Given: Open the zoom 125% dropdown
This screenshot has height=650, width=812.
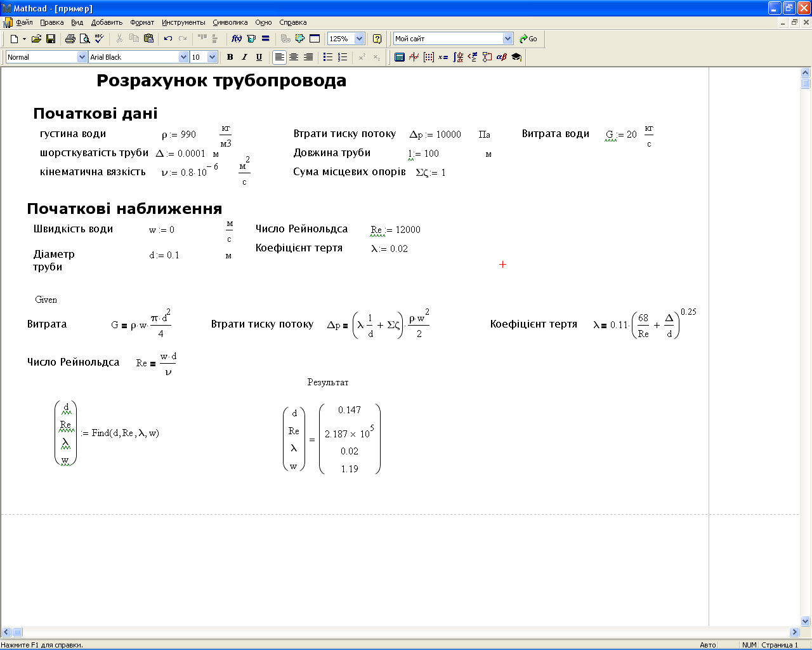Looking at the screenshot, I should click(359, 39).
